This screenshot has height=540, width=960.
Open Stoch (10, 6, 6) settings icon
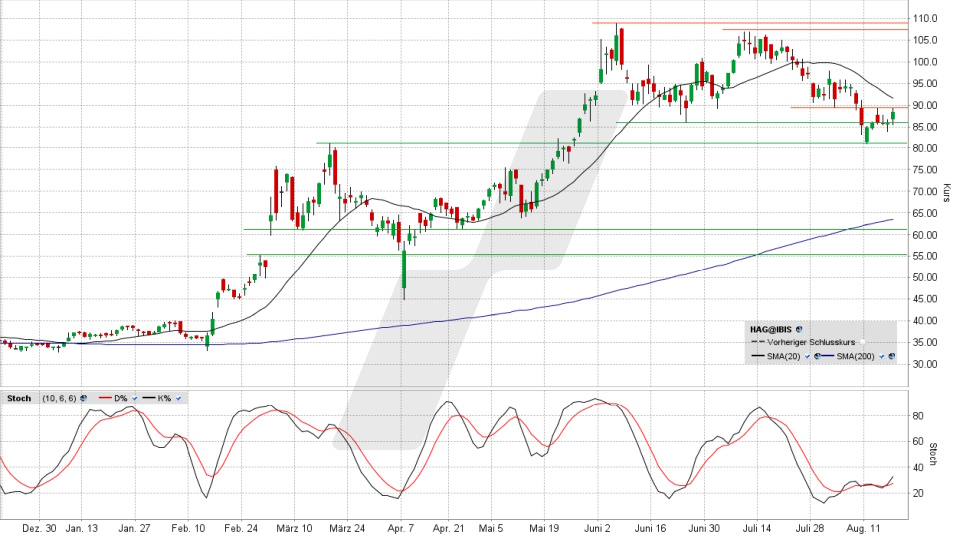(x=83, y=398)
